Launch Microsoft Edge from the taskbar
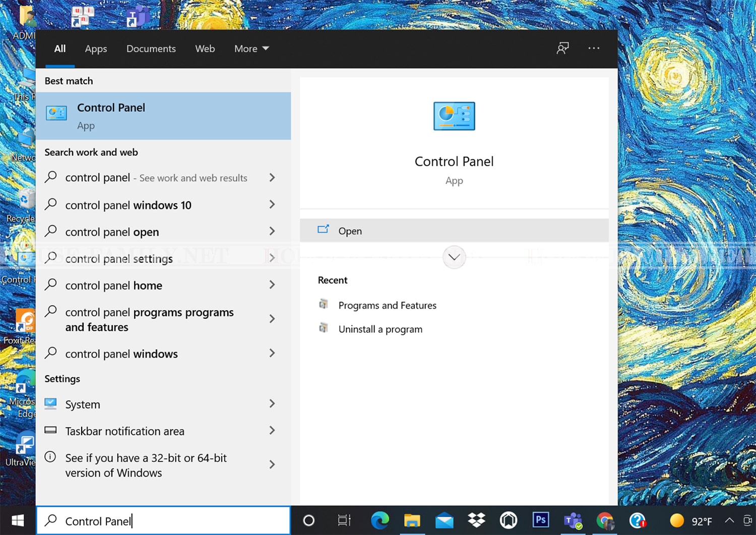Viewport: 756px width, 535px height. [x=380, y=520]
